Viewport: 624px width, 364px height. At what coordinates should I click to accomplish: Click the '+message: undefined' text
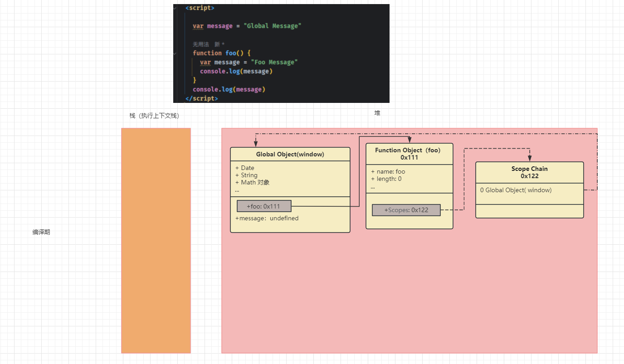coord(267,218)
